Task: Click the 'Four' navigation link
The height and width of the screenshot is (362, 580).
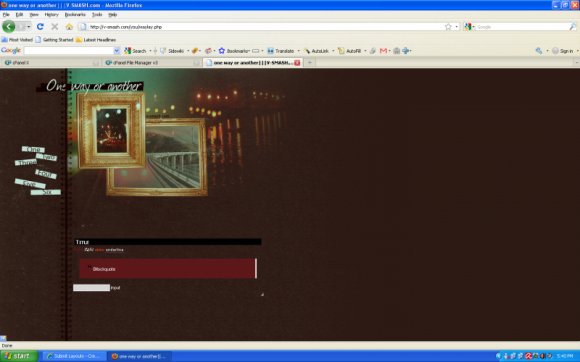Action: click(46, 174)
